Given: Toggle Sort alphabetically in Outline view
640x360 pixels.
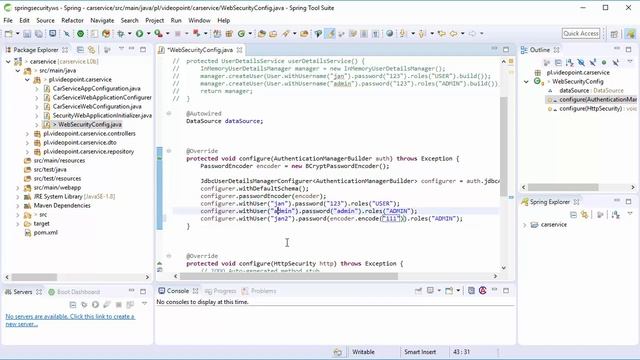Looking at the screenshot, I should pos(569,62).
